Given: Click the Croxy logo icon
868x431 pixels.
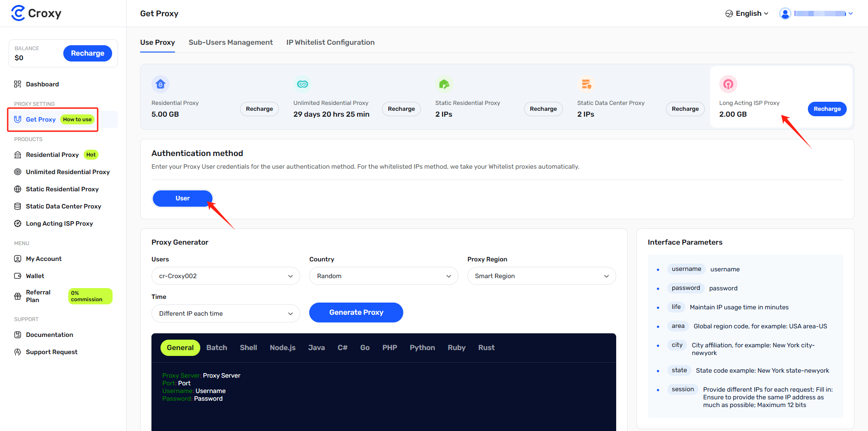Looking at the screenshot, I should (18, 13).
